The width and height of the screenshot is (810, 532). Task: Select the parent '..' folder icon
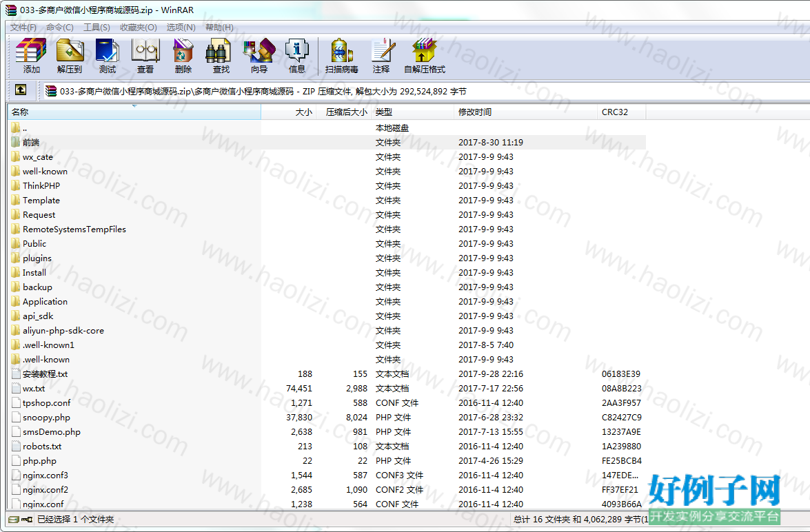(x=15, y=127)
